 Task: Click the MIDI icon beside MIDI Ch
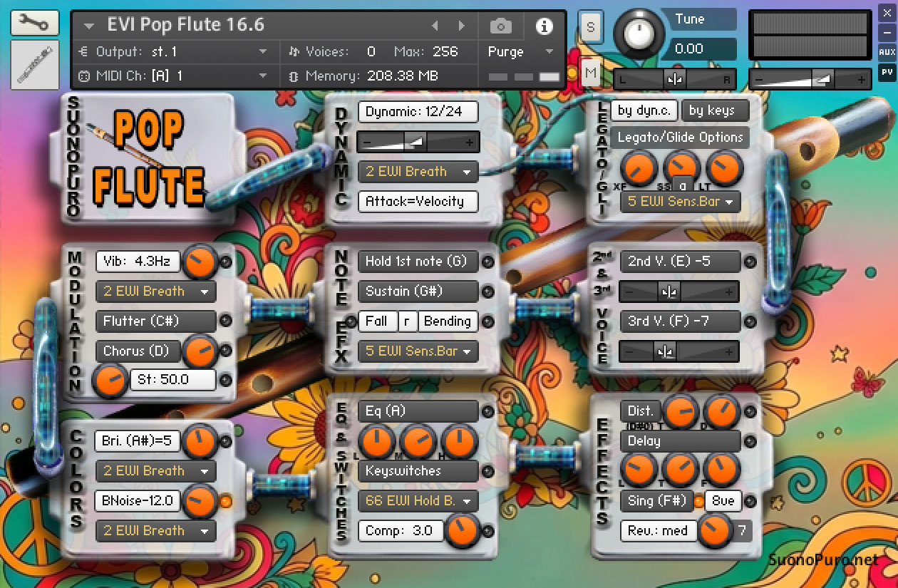pyautogui.click(x=84, y=76)
